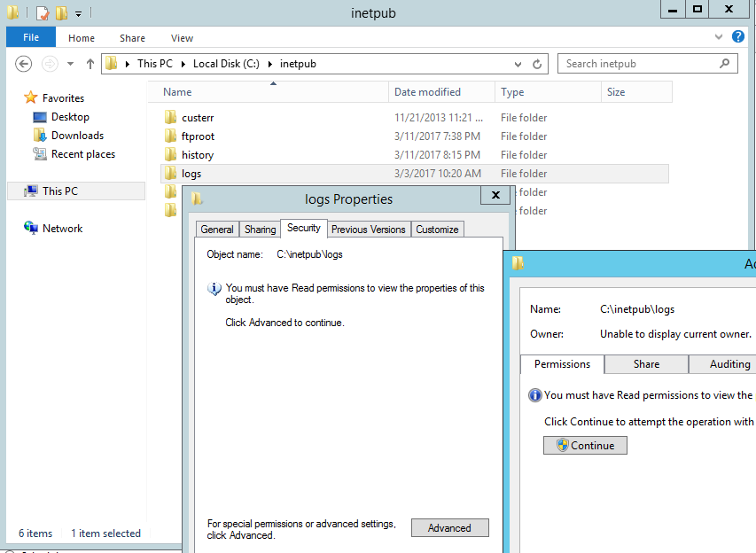Switch to Sharing tab in logs Properties
The image size is (756, 553).
pyautogui.click(x=260, y=230)
